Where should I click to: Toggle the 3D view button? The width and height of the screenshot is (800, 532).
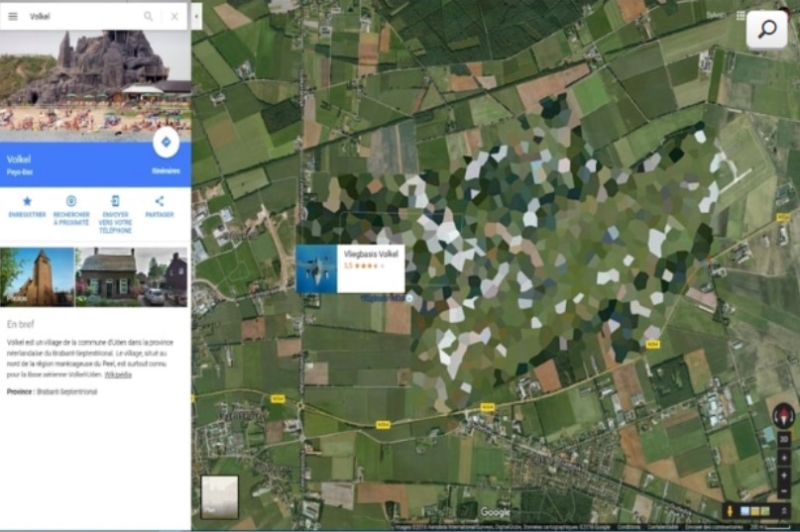783,439
